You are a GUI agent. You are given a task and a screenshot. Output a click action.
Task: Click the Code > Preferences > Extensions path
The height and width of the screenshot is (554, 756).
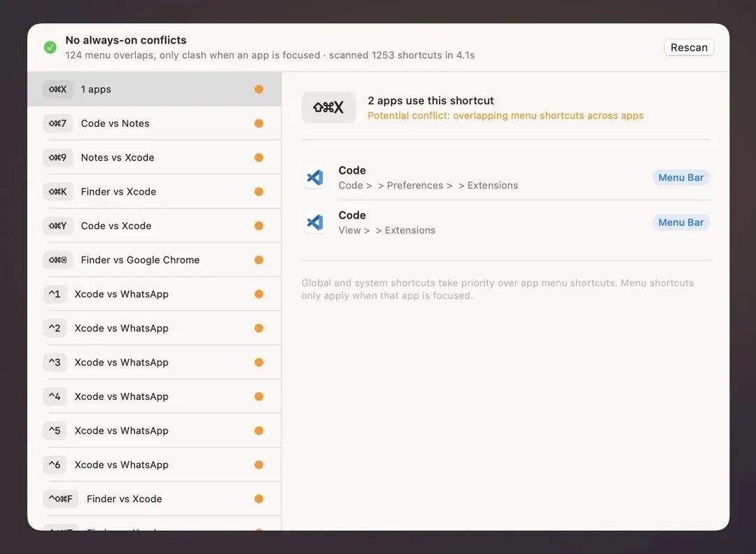428,186
